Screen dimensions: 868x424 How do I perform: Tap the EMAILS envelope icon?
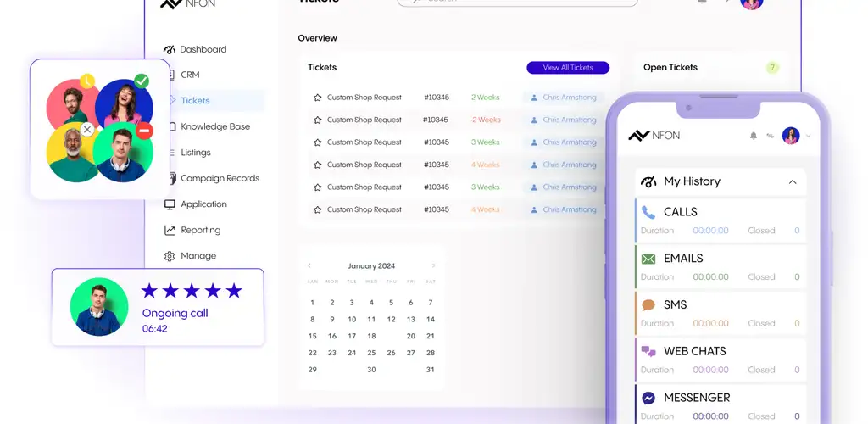pyautogui.click(x=648, y=259)
